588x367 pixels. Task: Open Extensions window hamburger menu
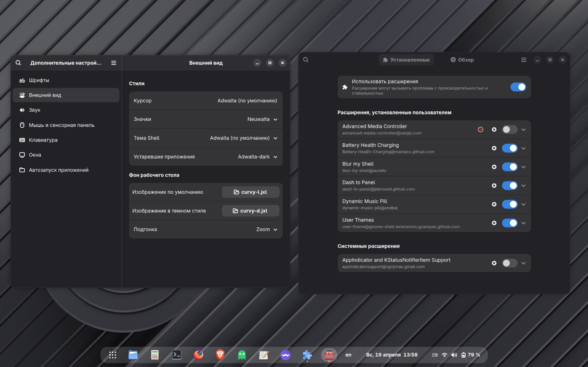pos(524,60)
